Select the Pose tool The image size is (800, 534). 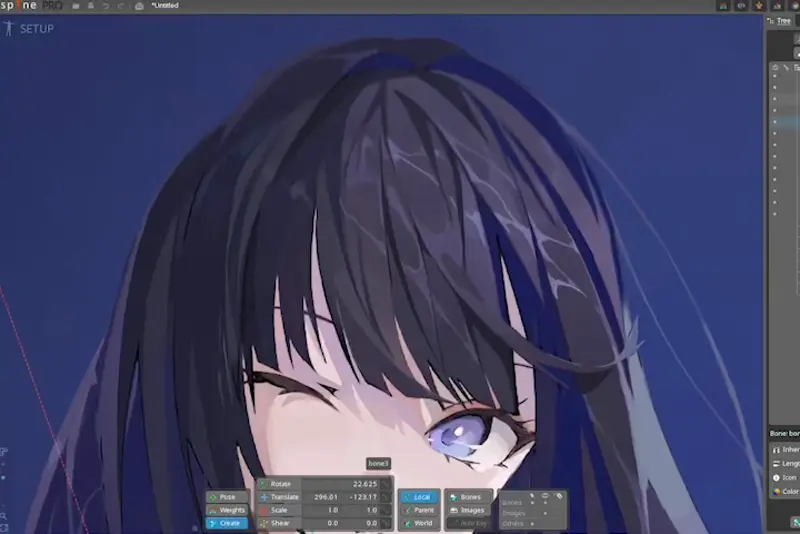(x=227, y=497)
